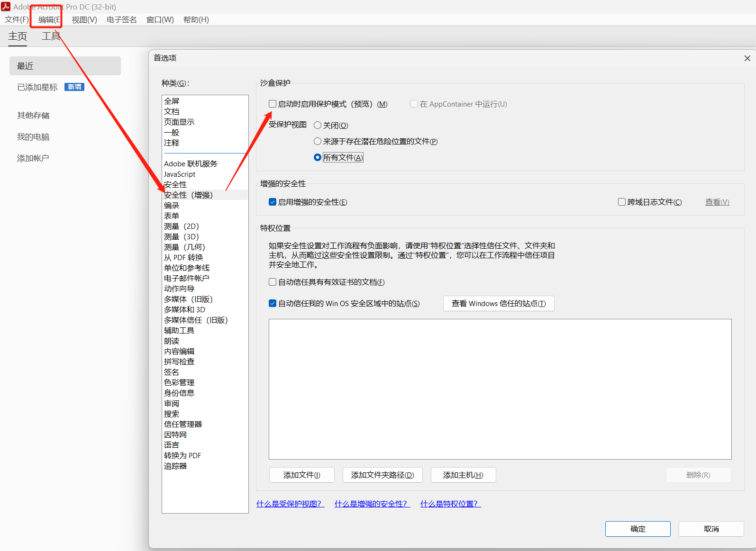Viewport: 756px width, 551px height.
Task: Select the 全屏 category
Action: click(172, 101)
